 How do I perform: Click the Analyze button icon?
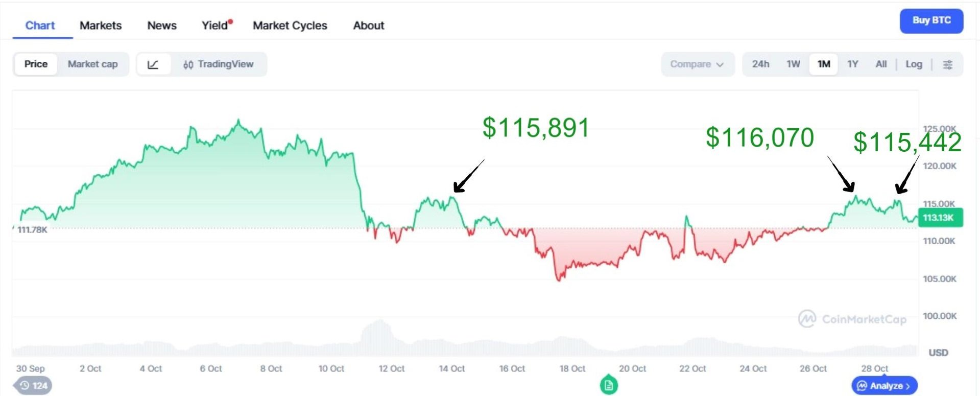pos(862,386)
